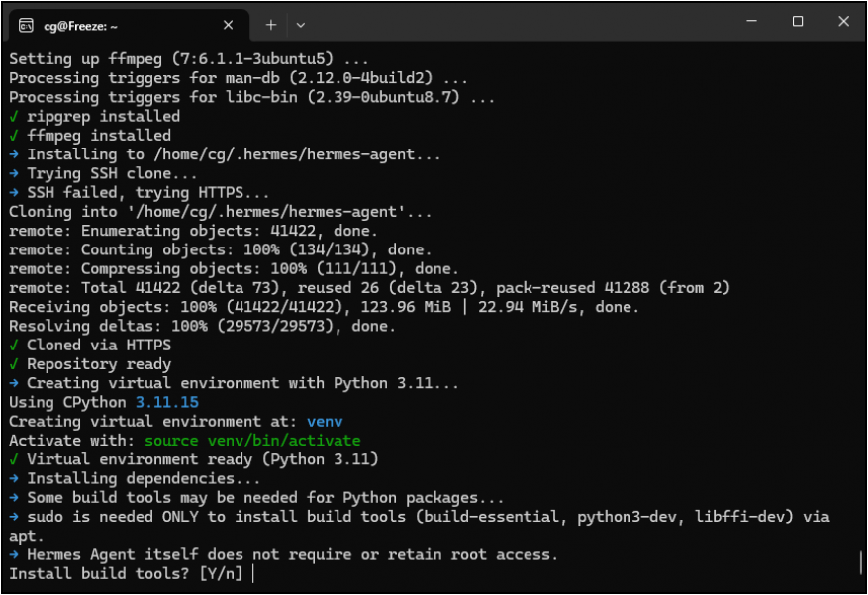Close the terminal window
The width and height of the screenshot is (868, 595).
pos(843,22)
